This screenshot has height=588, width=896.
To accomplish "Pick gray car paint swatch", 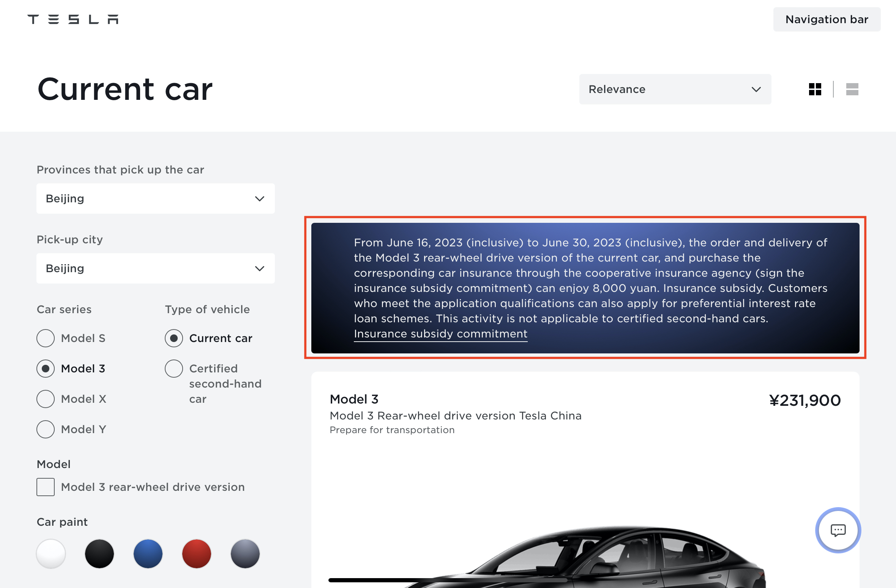I will click(245, 554).
